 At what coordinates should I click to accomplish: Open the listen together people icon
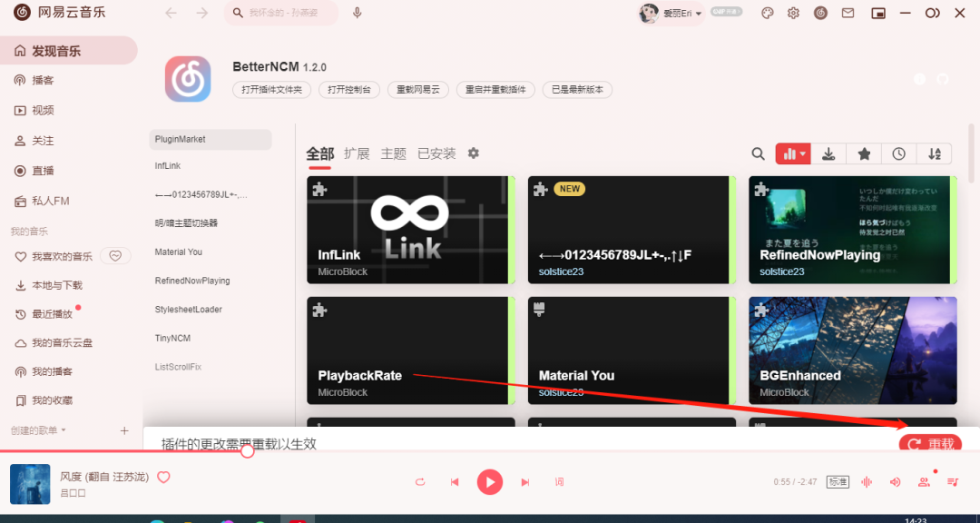(x=923, y=482)
